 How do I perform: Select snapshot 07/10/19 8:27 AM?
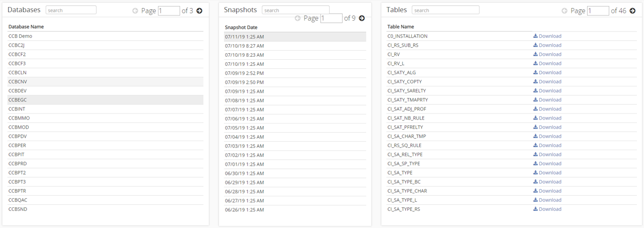295,46
